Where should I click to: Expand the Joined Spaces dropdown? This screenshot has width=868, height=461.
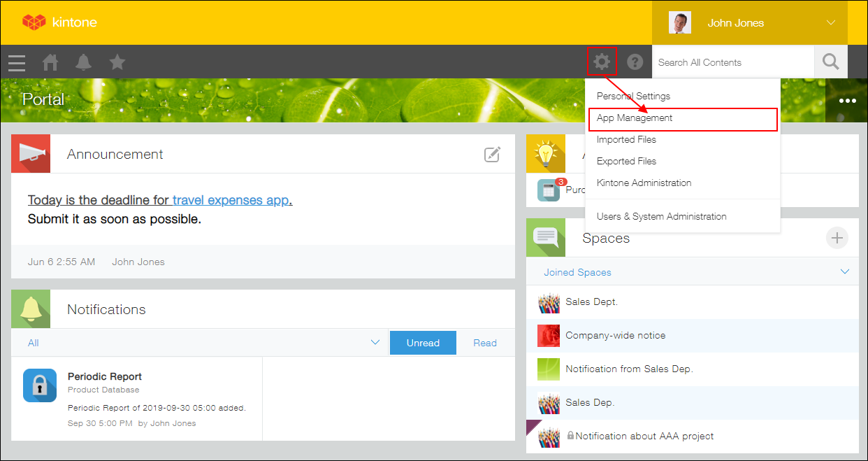click(845, 272)
